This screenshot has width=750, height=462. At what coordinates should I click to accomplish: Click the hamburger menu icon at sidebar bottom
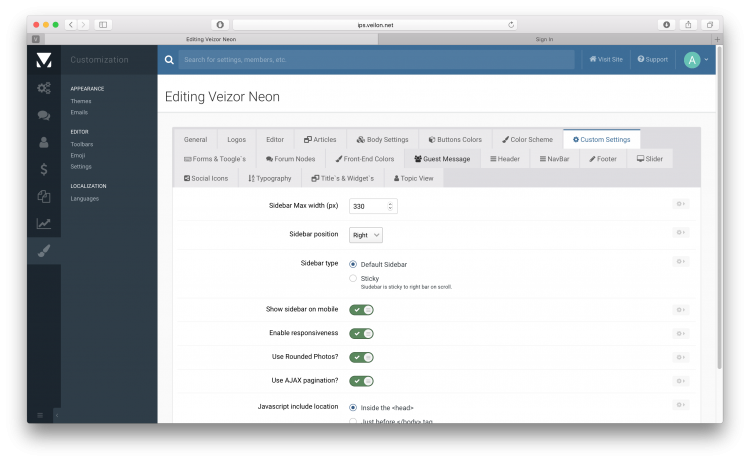click(40, 415)
